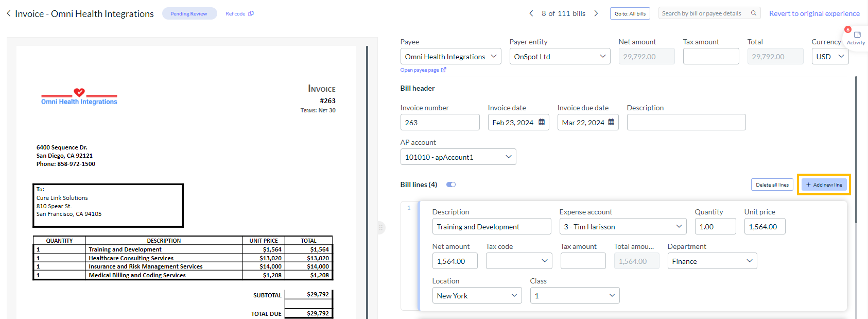Click the Omni Health Integrations logo
Screen dimensions: 868x319
tap(79, 97)
